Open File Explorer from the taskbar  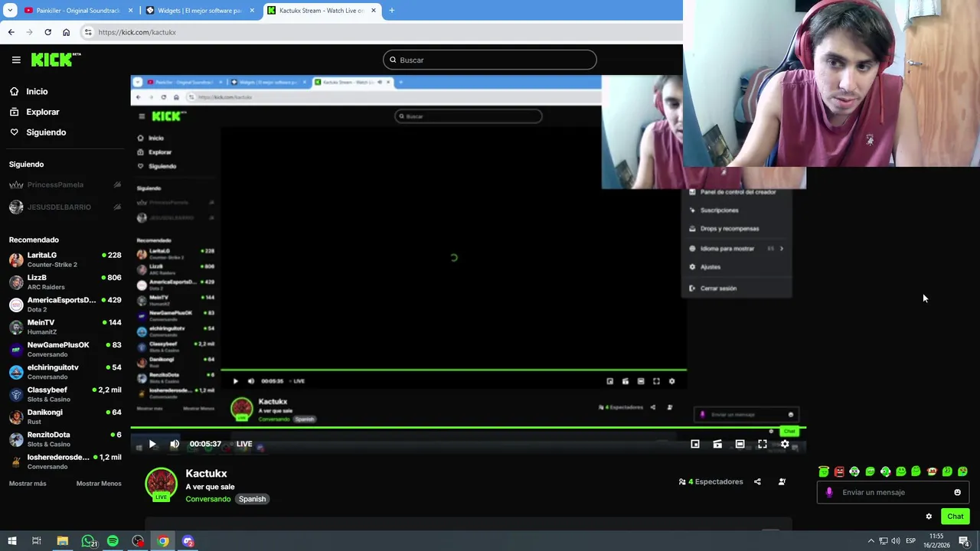coord(63,541)
